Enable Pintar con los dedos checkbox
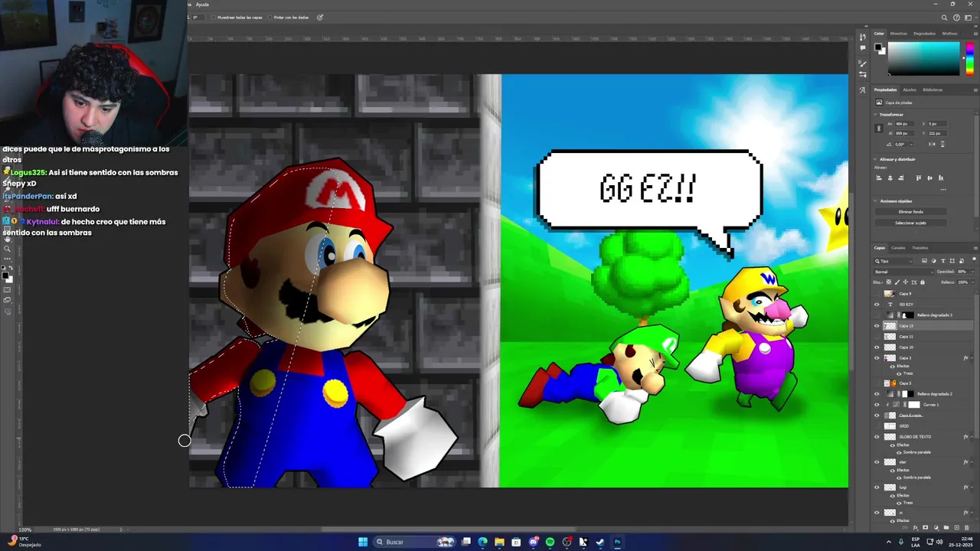The width and height of the screenshot is (980, 551). coord(269,18)
